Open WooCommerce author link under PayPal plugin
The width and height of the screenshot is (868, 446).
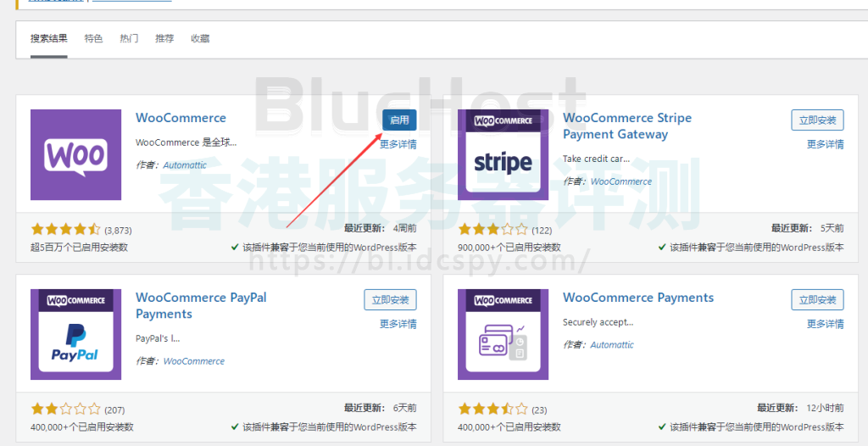point(194,361)
